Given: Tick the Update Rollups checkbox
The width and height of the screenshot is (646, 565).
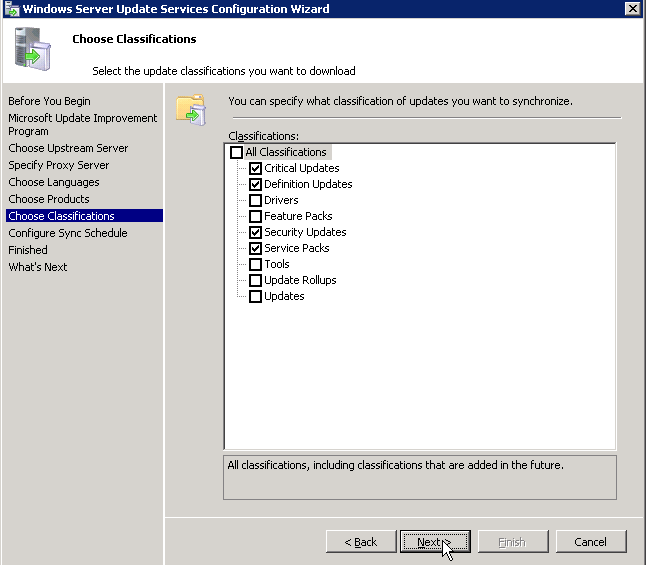Looking at the screenshot, I should (x=255, y=280).
